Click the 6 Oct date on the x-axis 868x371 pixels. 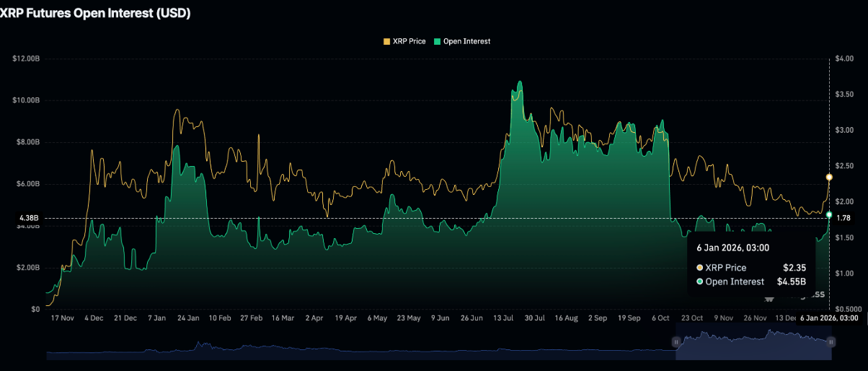point(660,318)
